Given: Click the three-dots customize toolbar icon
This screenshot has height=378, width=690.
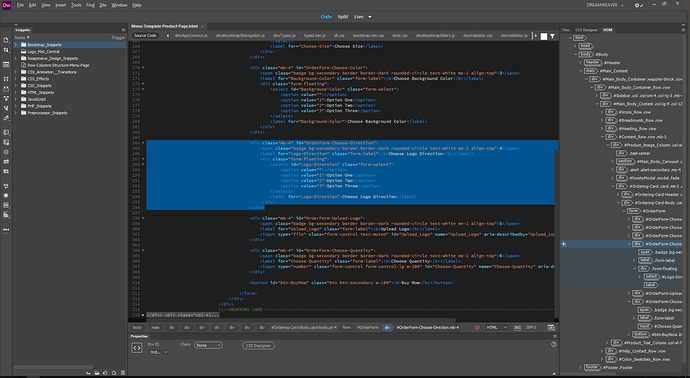Looking at the screenshot, I should [x=6, y=230].
